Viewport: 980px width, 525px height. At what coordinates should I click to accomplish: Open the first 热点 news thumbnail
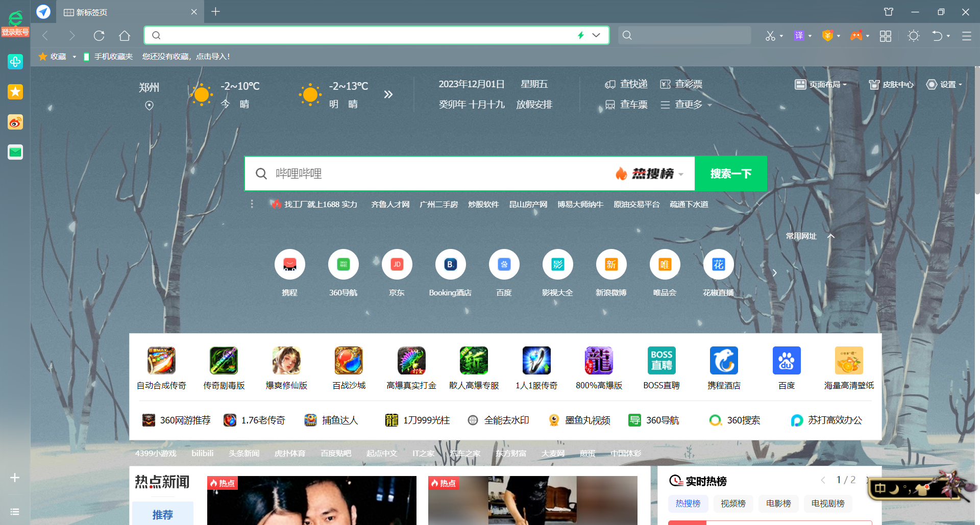pos(312,501)
